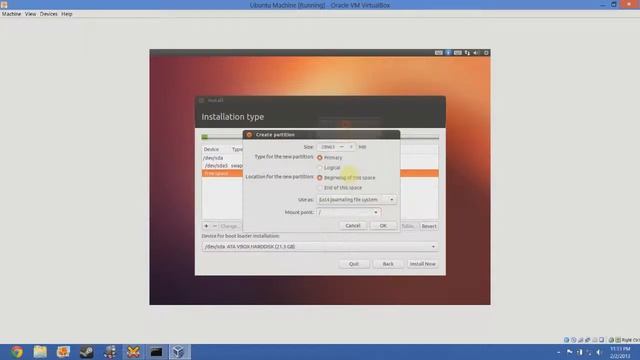
Task: Select the Logical partition type
Action: click(x=320, y=168)
